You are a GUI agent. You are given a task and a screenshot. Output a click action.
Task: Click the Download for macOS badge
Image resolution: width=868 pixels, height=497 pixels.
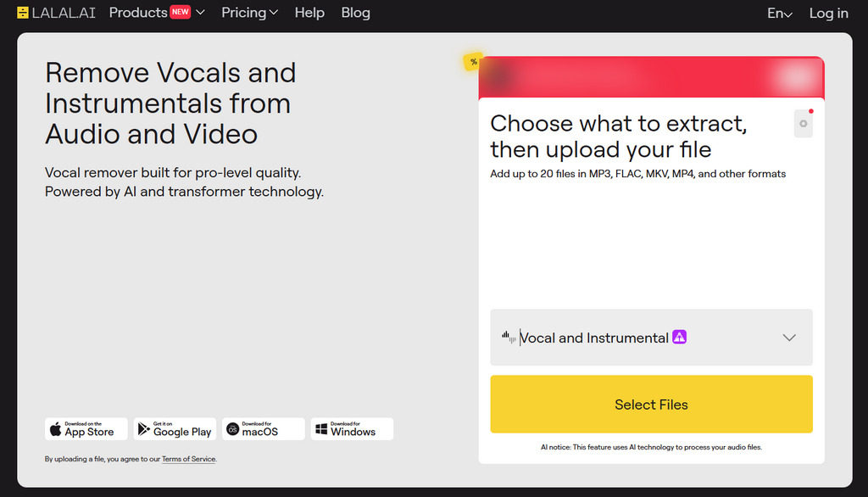click(264, 429)
